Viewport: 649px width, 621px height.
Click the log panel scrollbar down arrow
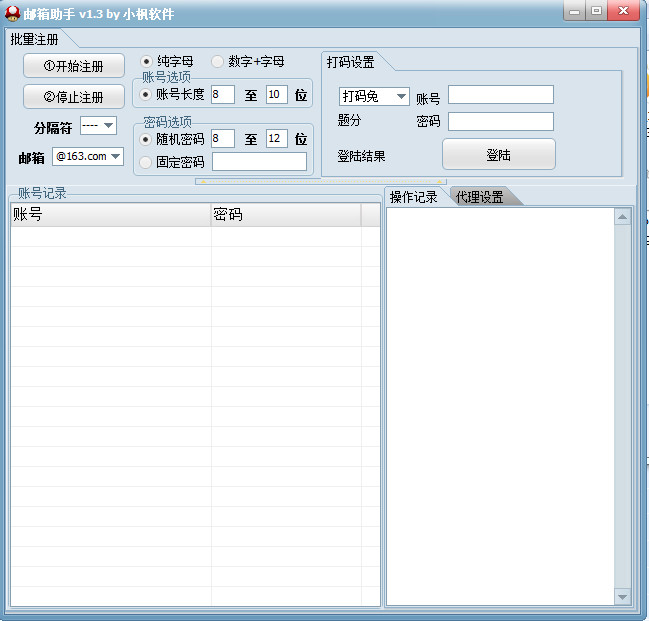(x=623, y=597)
